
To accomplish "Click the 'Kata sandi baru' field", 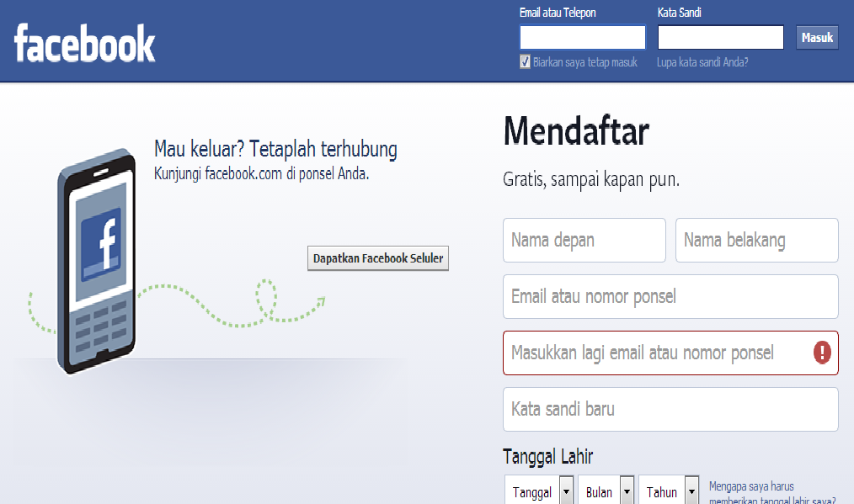I will click(670, 409).
